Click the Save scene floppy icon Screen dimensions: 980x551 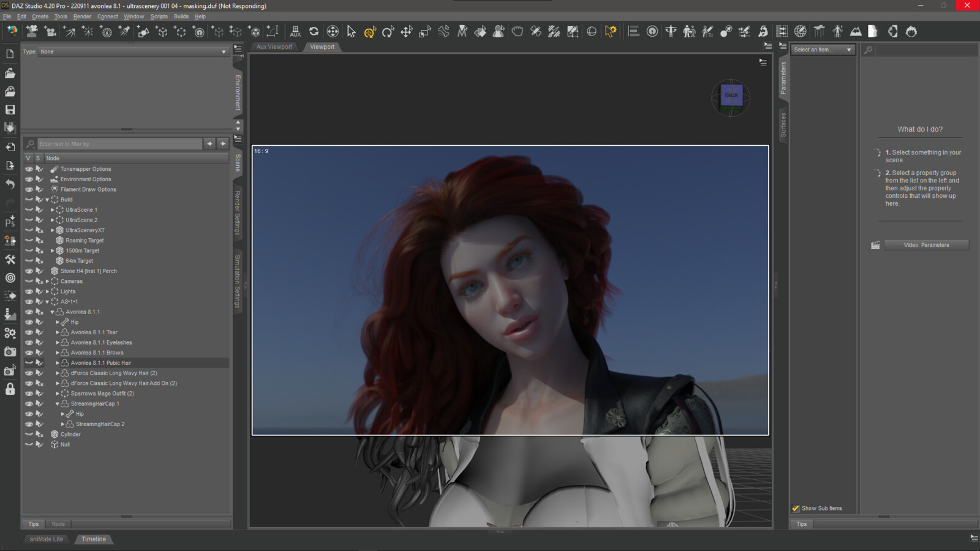(x=10, y=110)
